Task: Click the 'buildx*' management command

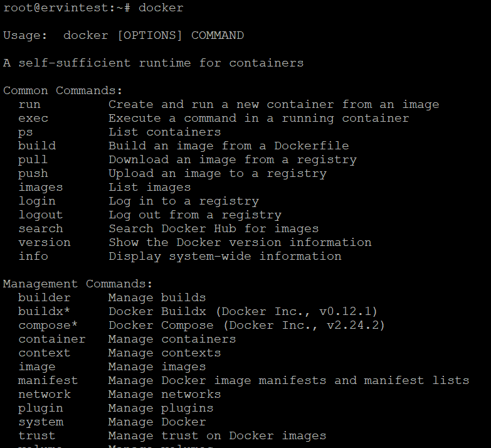Action: [44, 311]
